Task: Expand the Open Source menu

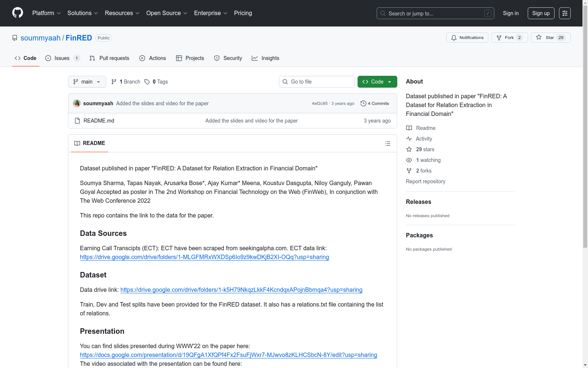Action: click(167, 13)
